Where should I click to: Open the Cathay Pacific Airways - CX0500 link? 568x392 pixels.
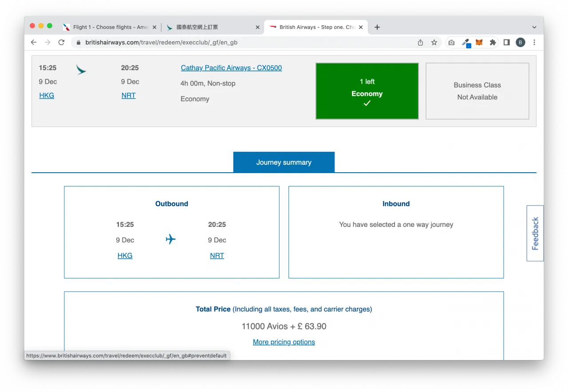click(x=231, y=68)
